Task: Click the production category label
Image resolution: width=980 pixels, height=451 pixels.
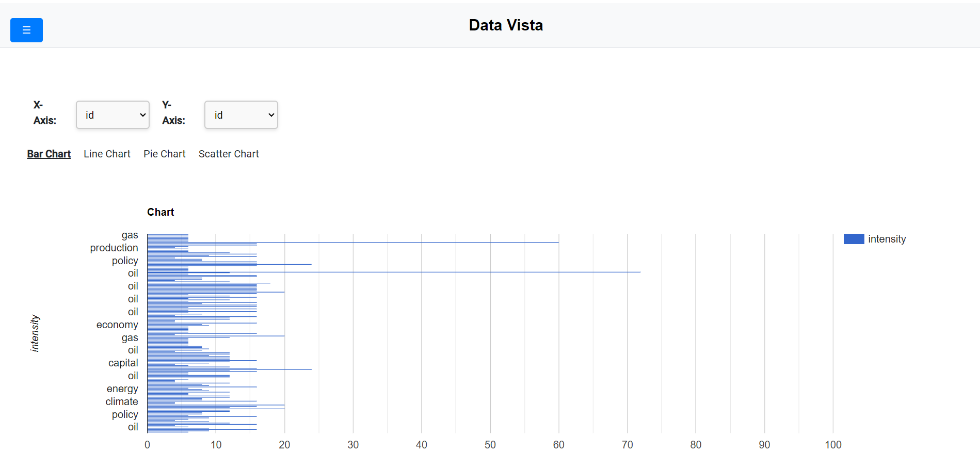Action: tap(114, 248)
